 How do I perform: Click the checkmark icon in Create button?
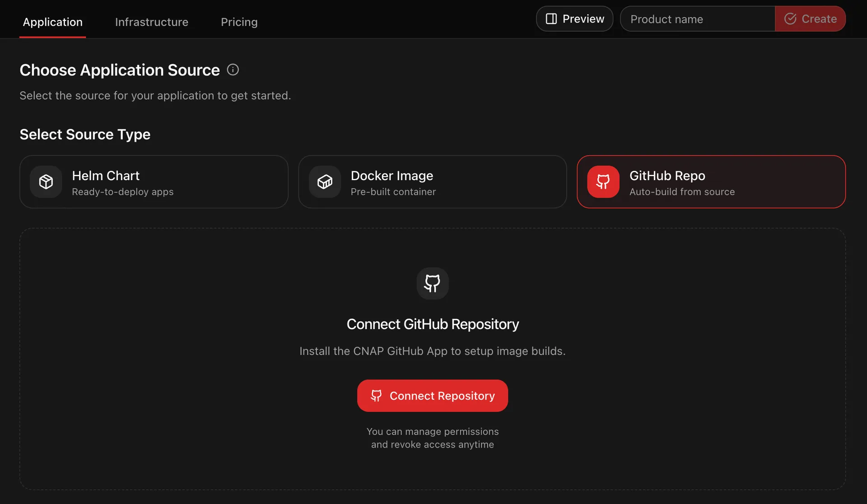tap(790, 19)
